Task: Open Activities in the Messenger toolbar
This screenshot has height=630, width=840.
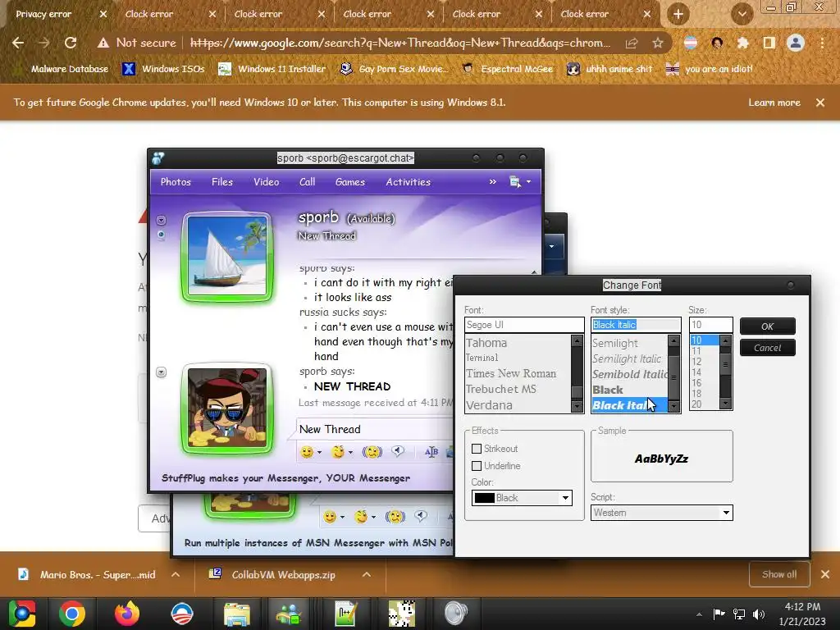Action: point(409,182)
